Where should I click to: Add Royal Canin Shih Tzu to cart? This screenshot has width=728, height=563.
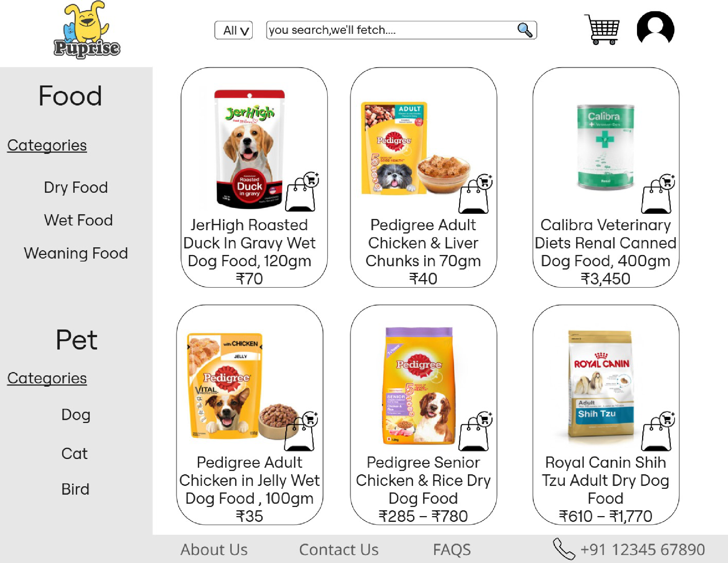click(658, 432)
